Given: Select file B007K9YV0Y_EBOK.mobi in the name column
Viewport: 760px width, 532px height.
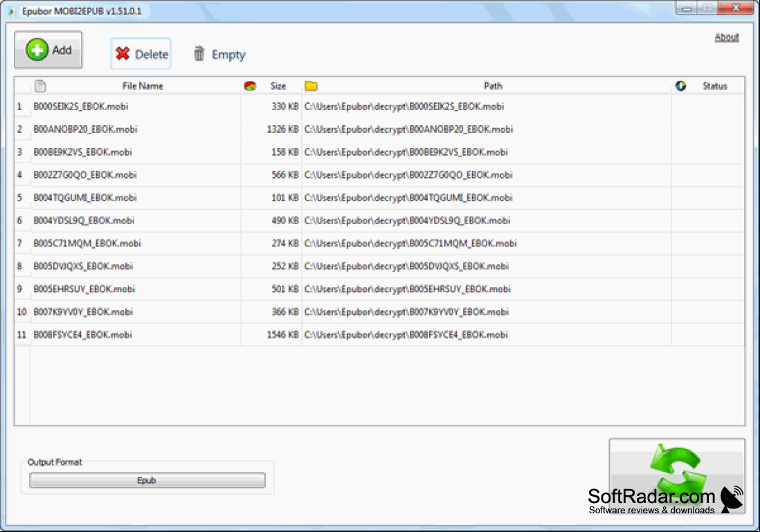Looking at the screenshot, I should point(83,311).
